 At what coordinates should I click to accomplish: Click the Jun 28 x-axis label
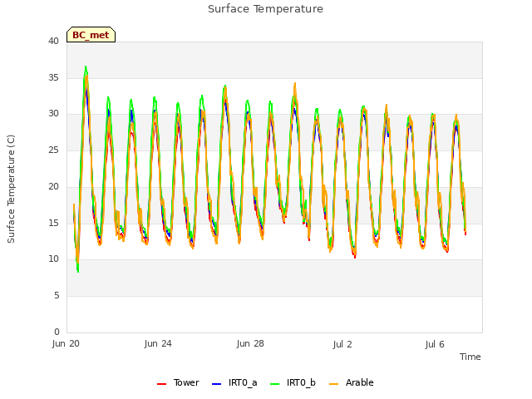click(250, 344)
